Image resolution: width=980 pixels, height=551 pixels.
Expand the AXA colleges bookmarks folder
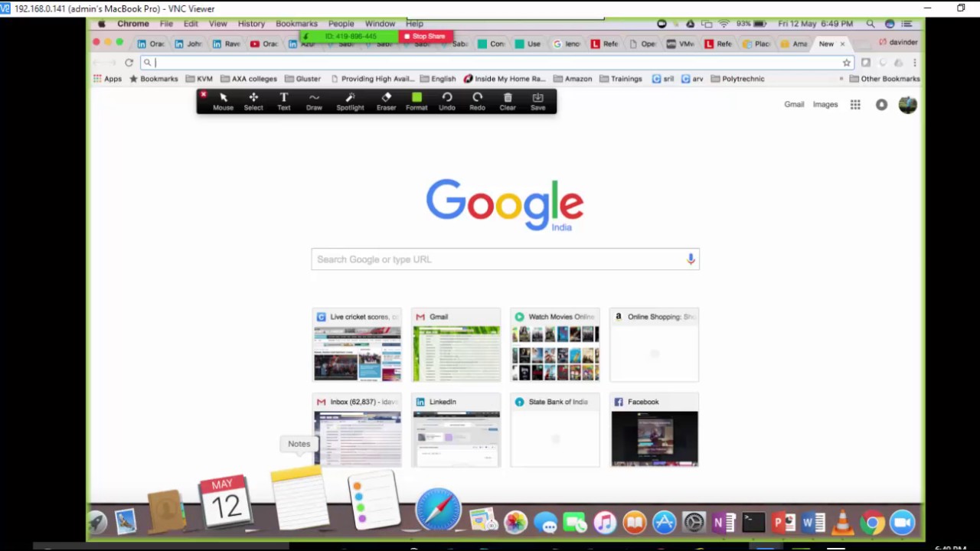pyautogui.click(x=248, y=79)
